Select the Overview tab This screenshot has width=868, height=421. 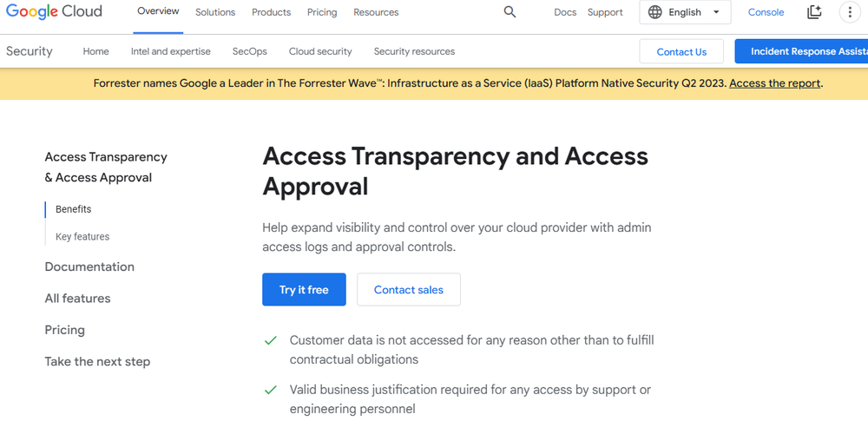(158, 11)
